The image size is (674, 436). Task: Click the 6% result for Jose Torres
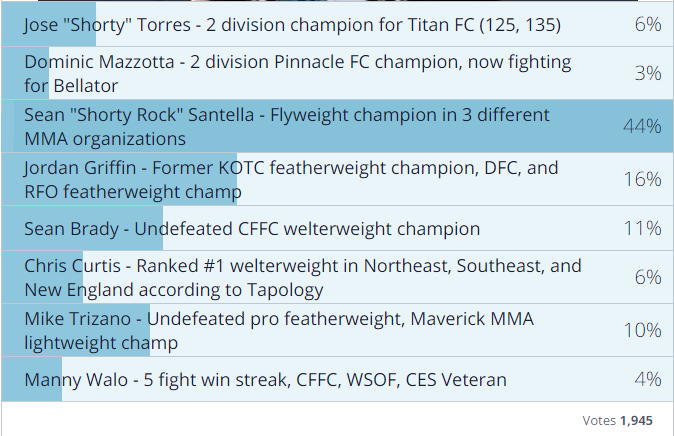click(648, 24)
